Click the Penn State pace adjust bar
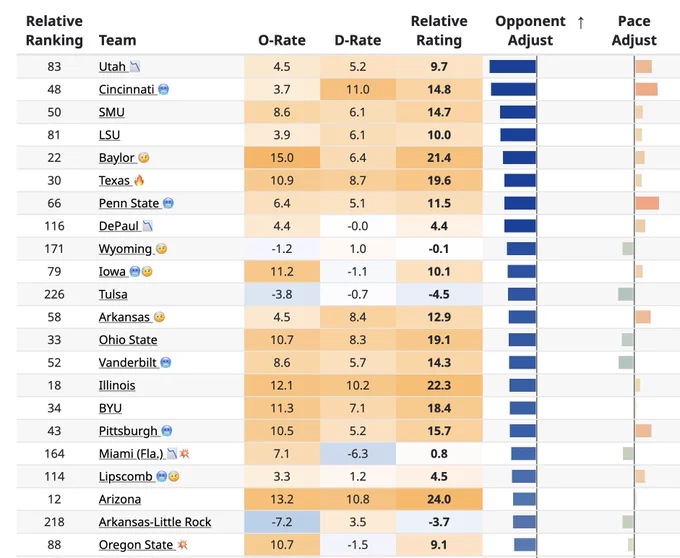The width and height of the screenshot is (680, 558). (647, 203)
